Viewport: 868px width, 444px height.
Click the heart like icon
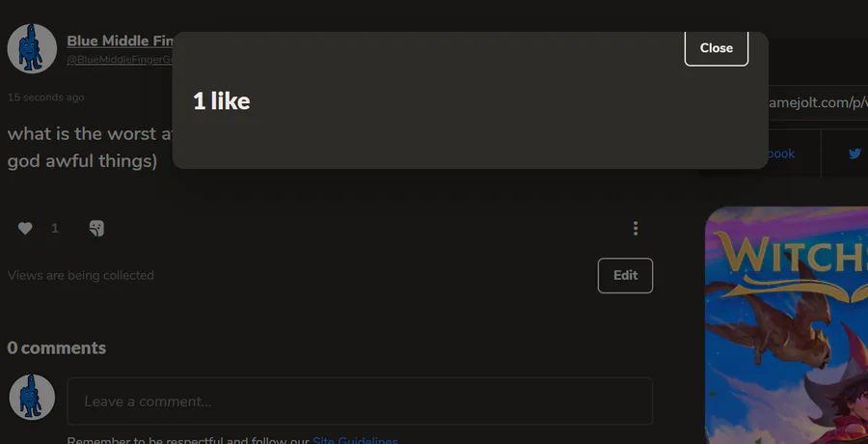pos(25,229)
